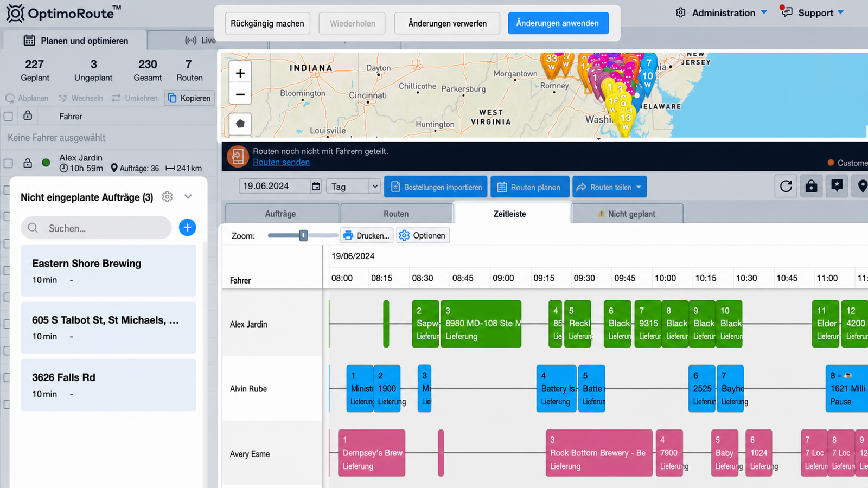Select the Zeitleiste tab

pos(510,214)
